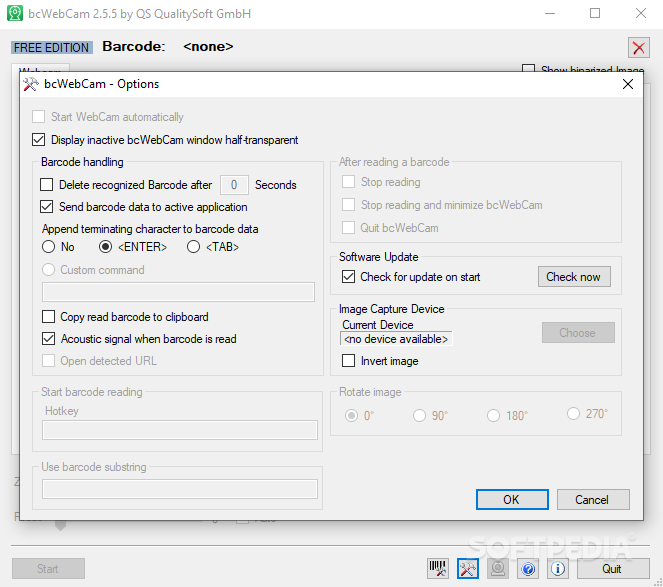Select 270° rotate image option
Viewport: 663px width, 587px height.
pos(573,414)
